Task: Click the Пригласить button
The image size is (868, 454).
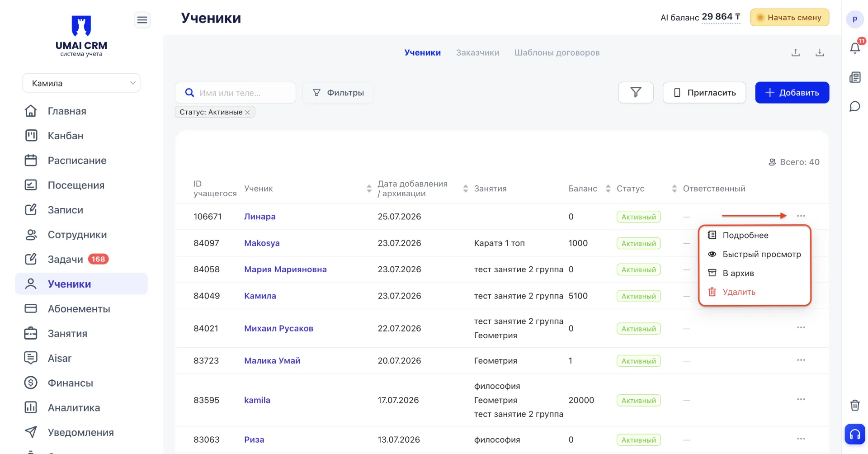Action: point(704,93)
